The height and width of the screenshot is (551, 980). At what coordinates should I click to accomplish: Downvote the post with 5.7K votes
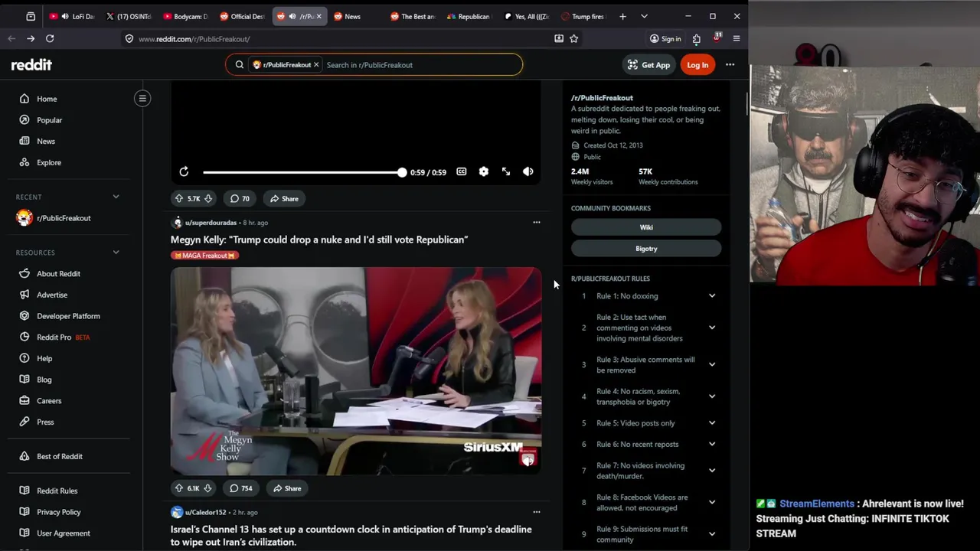point(207,199)
